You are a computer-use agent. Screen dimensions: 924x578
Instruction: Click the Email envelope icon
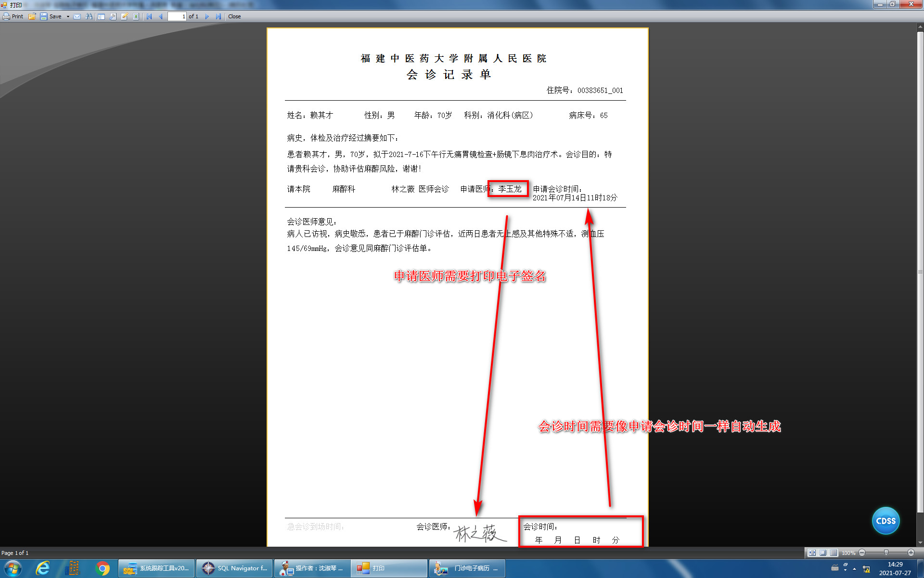coord(77,16)
